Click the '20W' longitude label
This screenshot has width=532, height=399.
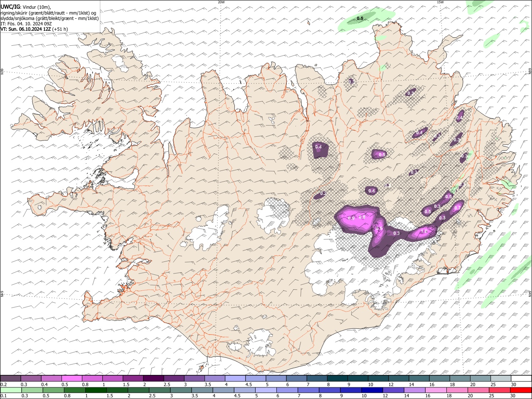coord(221,2)
